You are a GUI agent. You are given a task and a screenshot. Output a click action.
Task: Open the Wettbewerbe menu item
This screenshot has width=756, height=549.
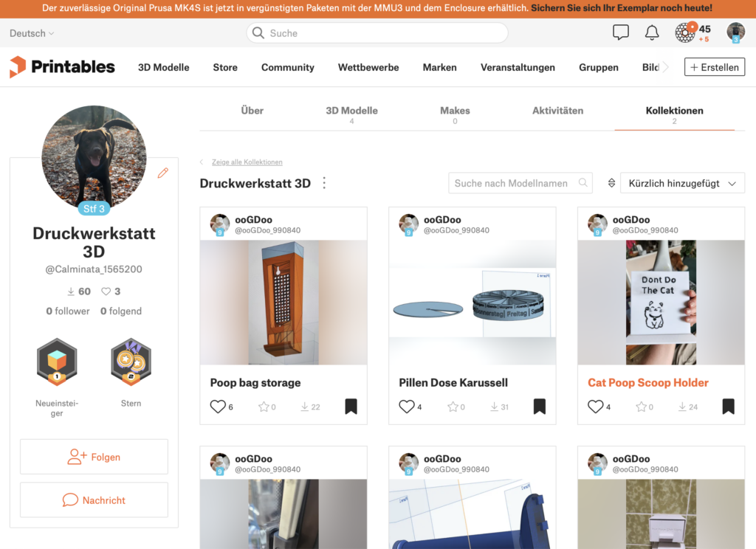(x=368, y=67)
